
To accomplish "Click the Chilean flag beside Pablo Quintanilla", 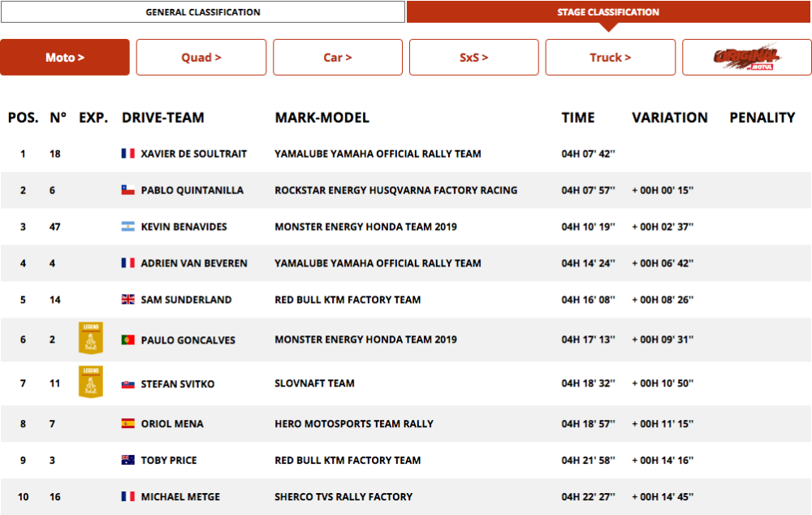I will pos(127,190).
